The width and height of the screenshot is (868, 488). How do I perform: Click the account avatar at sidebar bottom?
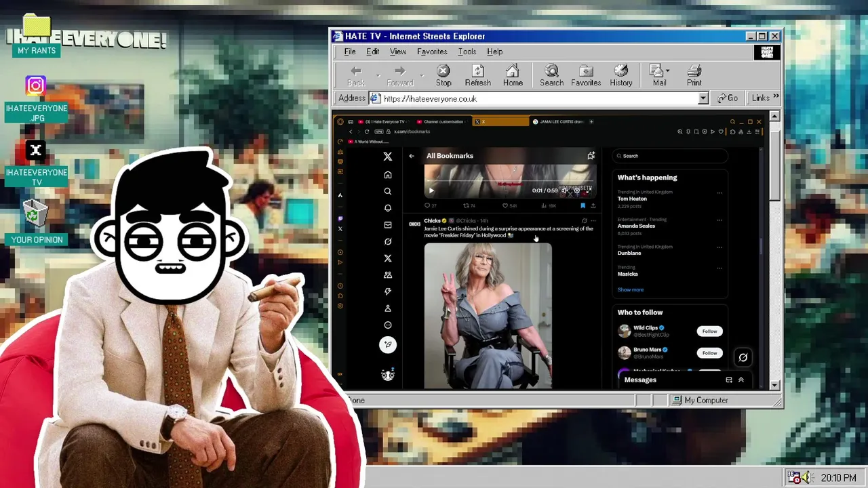[388, 375]
